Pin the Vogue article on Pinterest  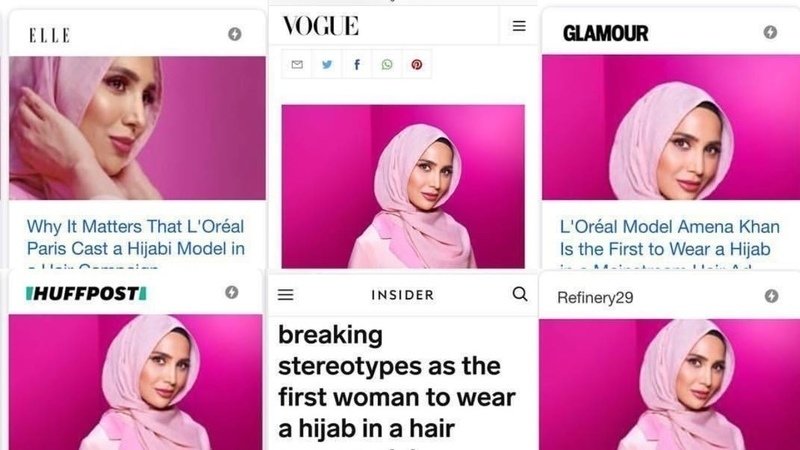[x=417, y=64]
